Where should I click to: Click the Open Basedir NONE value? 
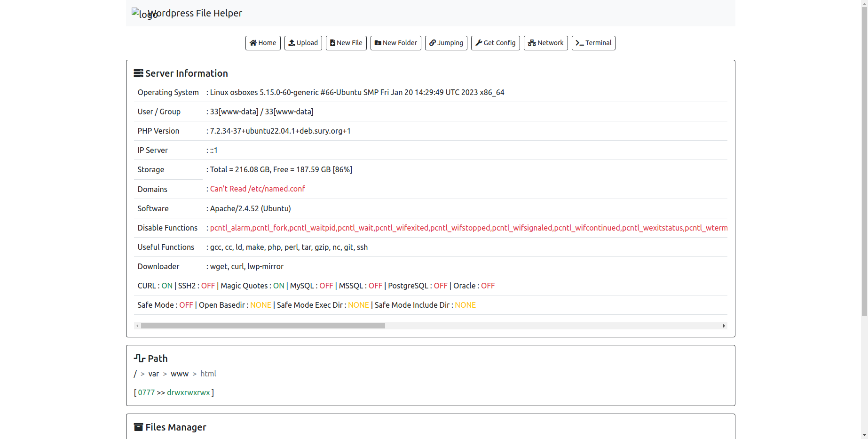coord(260,305)
